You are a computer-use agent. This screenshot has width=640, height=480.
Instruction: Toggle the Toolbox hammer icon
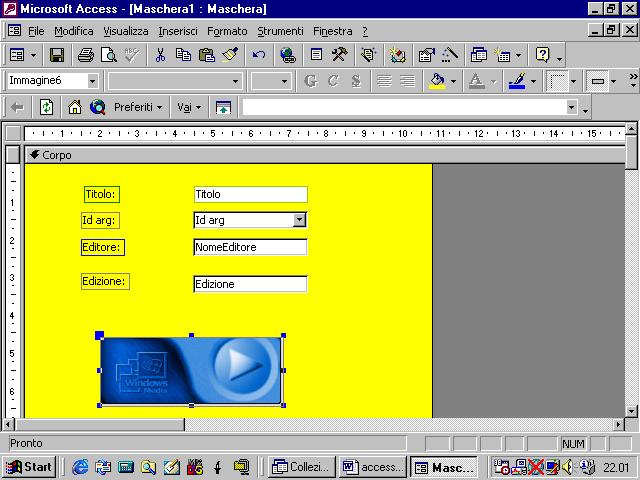click(x=339, y=55)
